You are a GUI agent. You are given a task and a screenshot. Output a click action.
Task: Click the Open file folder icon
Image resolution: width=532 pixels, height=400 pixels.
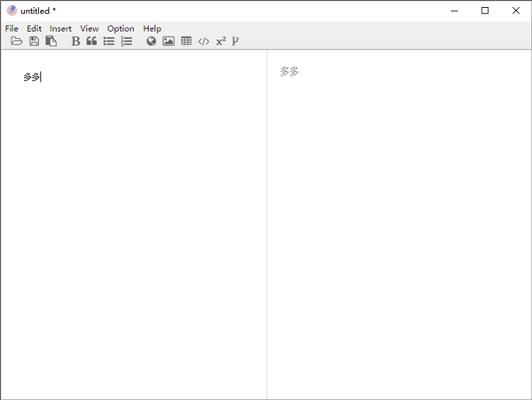(17, 41)
